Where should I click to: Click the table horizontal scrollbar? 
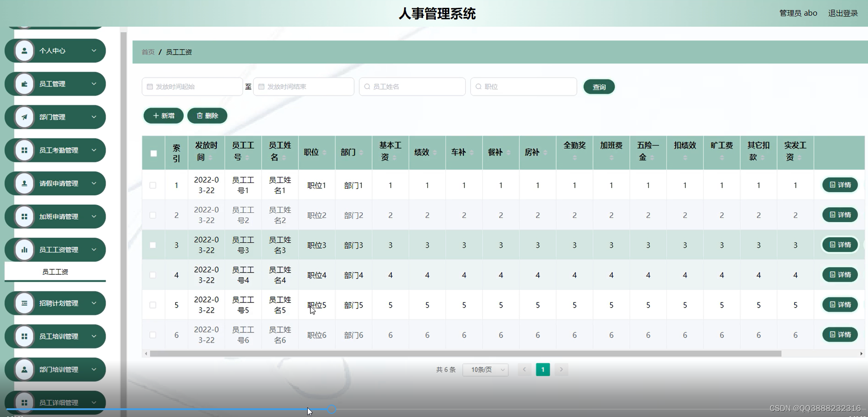click(466, 354)
